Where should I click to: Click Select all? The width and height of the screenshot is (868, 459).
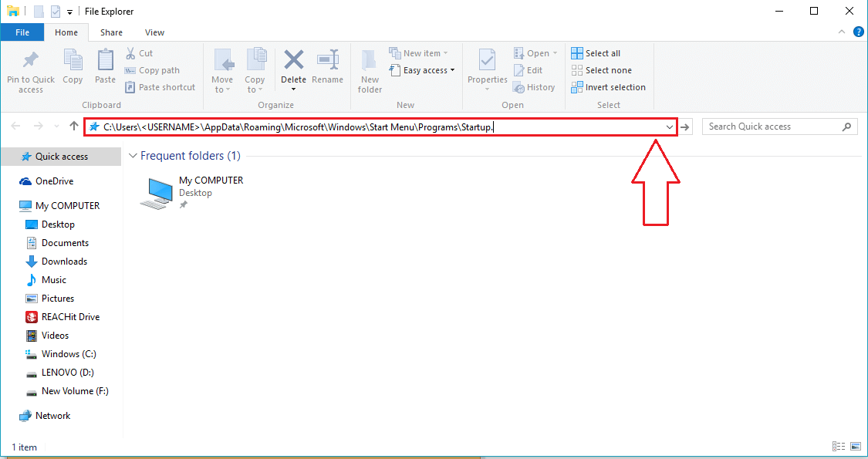596,53
